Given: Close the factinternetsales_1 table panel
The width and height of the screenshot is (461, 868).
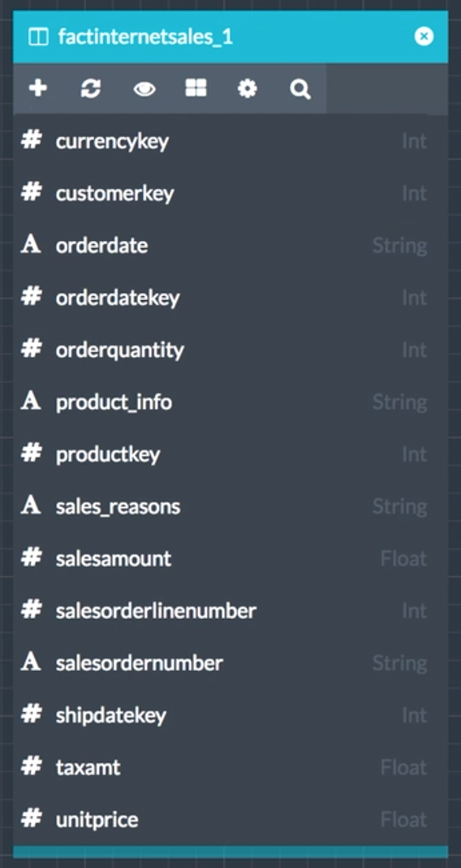Looking at the screenshot, I should pos(424,37).
